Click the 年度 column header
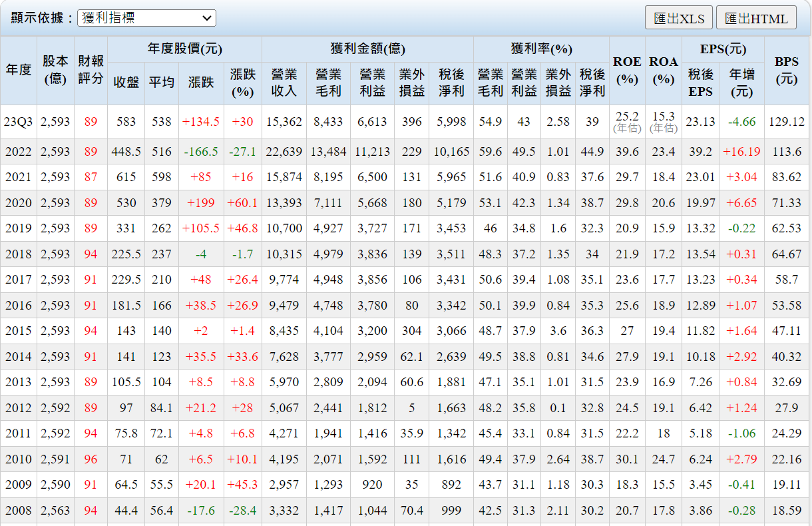This screenshot has width=812, height=526. (19, 70)
